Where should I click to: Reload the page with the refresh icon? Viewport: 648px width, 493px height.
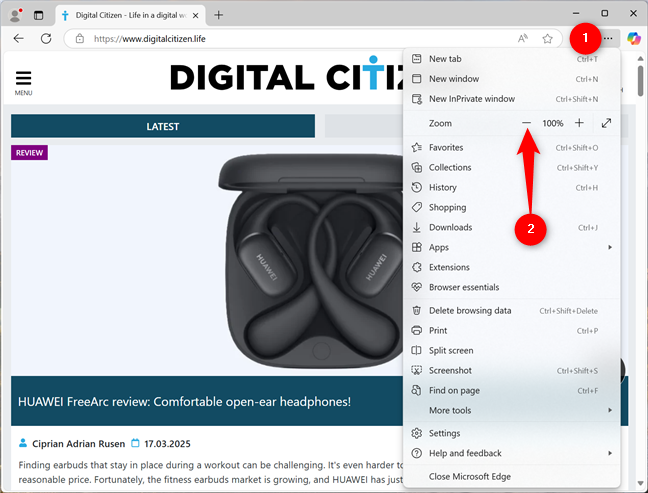pos(46,39)
